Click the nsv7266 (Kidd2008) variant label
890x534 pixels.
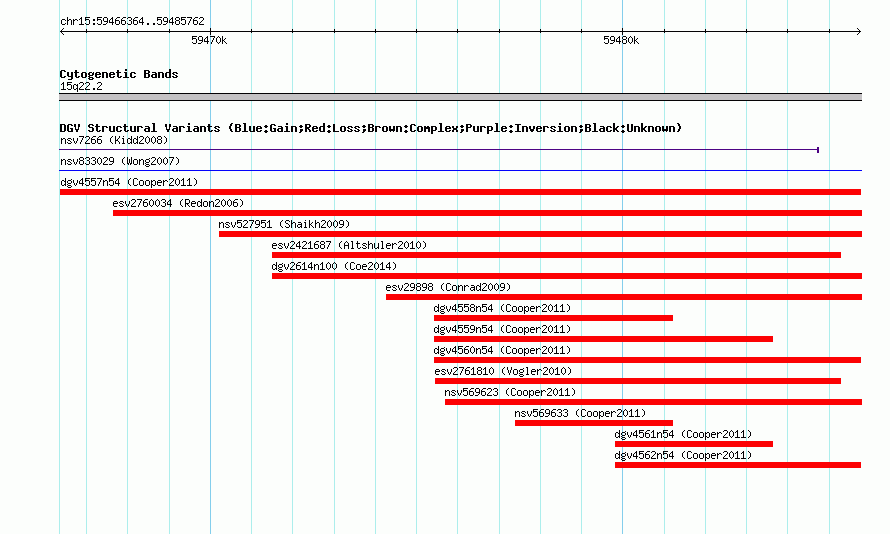pos(114,140)
